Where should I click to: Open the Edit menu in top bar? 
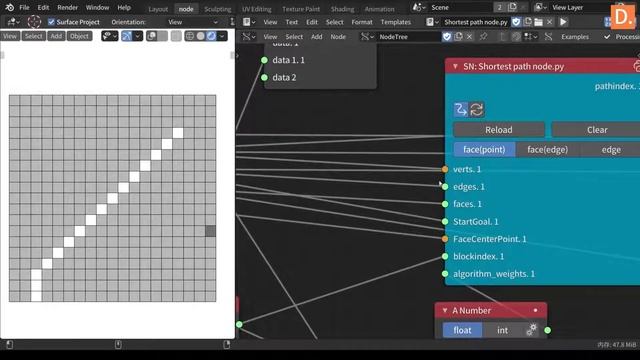point(43,7)
